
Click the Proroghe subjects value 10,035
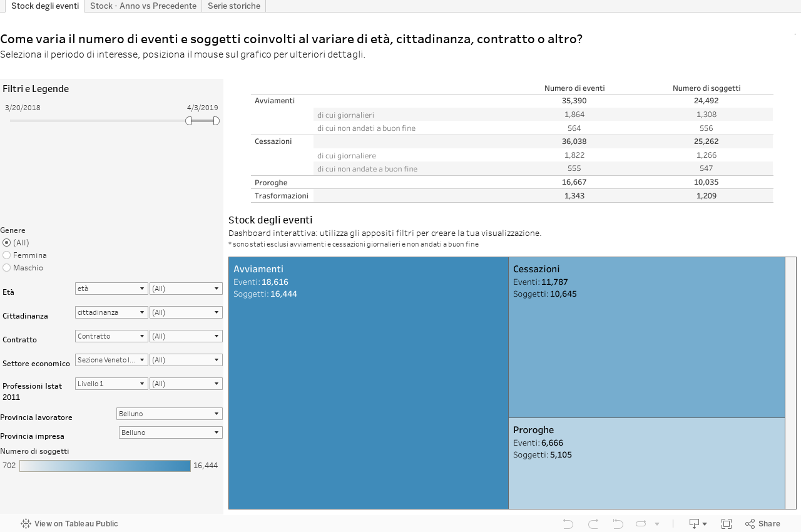(x=707, y=182)
